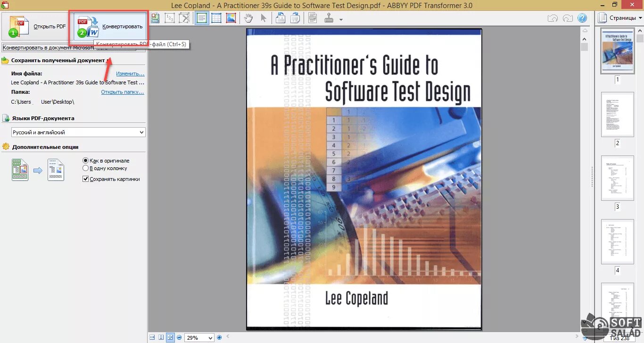Click the rotate page right icon

tap(295, 18)
